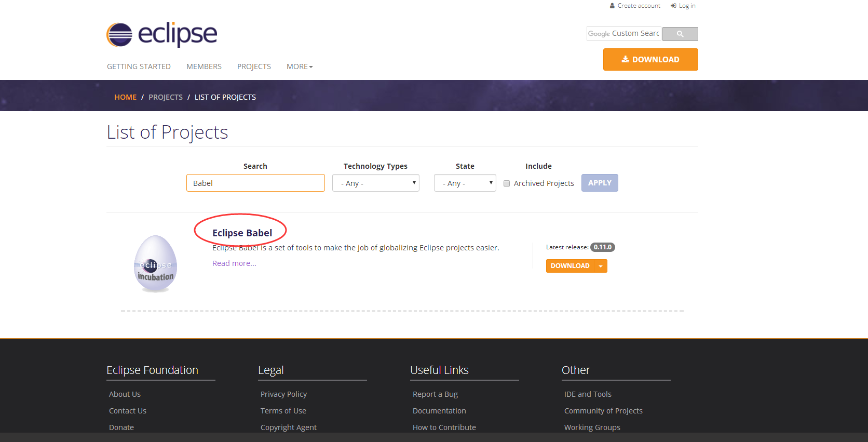Open Copyright Agent footer link
Screen dimensions: 868x442
[x=289, y=427]
